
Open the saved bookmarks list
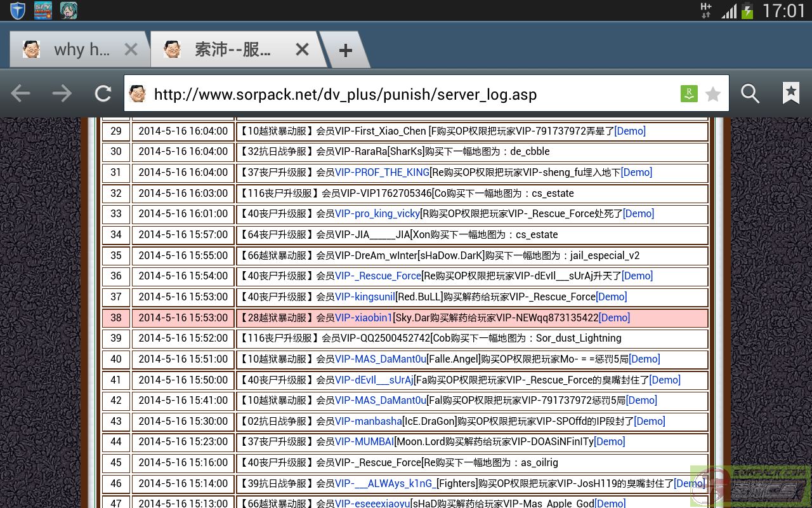tap(790, 94)
